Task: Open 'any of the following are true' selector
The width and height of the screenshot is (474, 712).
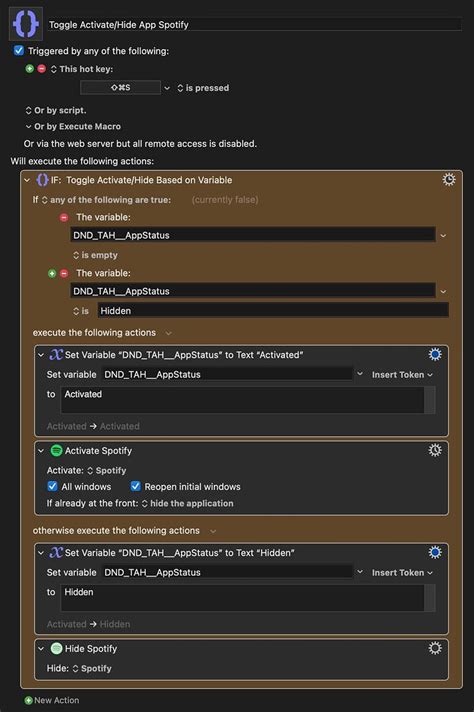Action: click(x=106, y=200)
